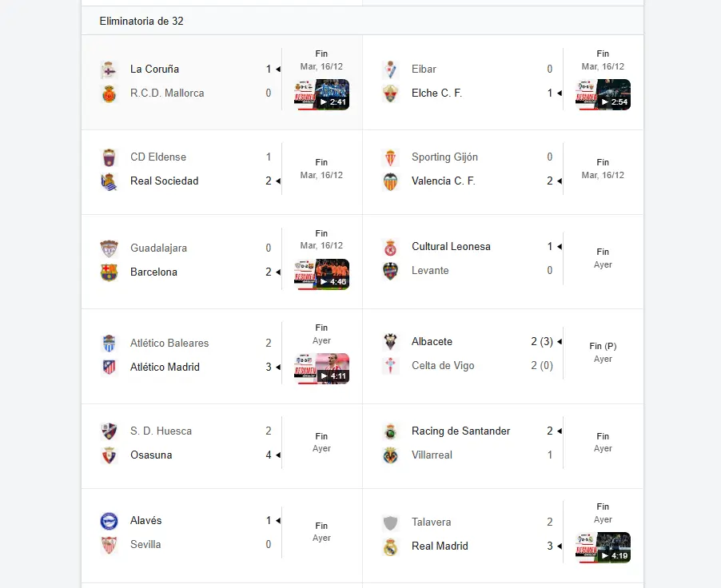The image size is (721, 588).
Task: Click the Sevilla club crest
Action: point(109,545)
